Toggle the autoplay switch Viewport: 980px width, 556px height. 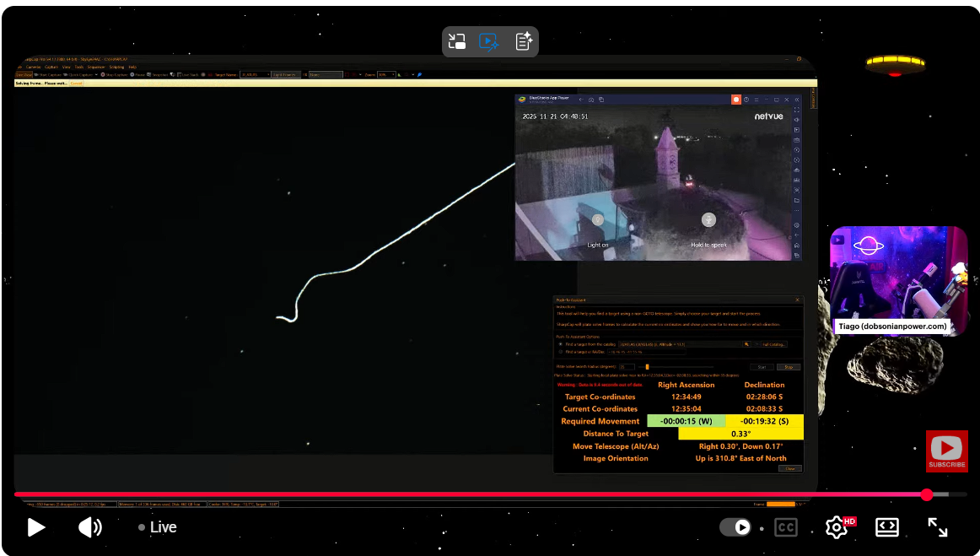tap(735, 527)
